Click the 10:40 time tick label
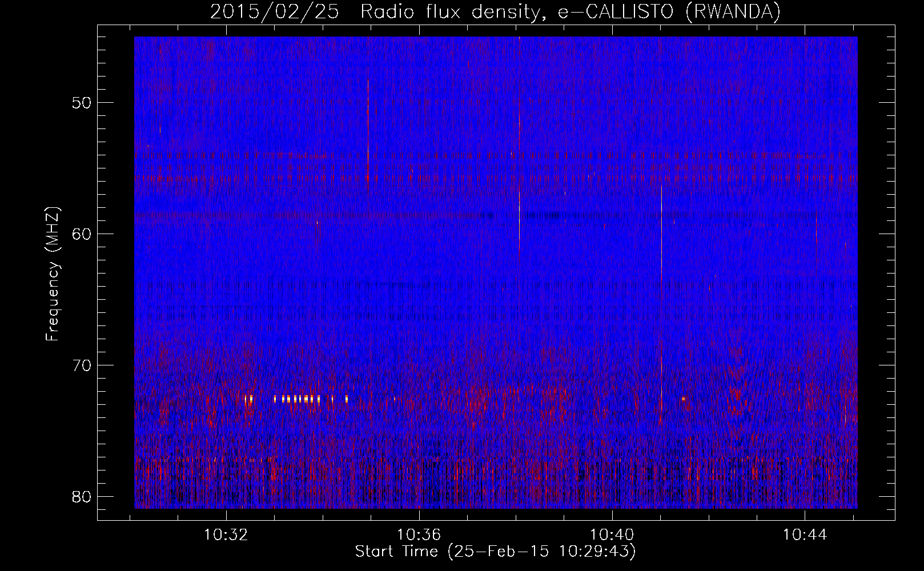This screenshot has height=571, width=924. (x=612, y=536)
